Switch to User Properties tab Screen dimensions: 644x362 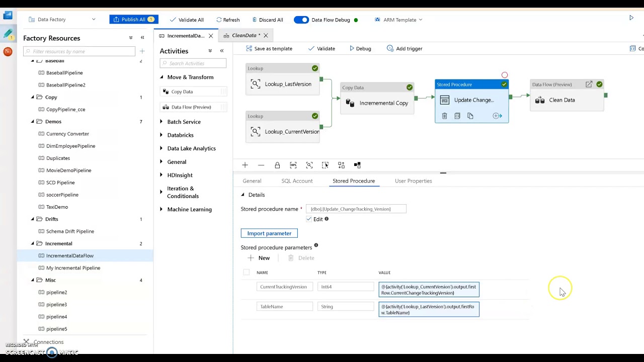pos(414,181)
